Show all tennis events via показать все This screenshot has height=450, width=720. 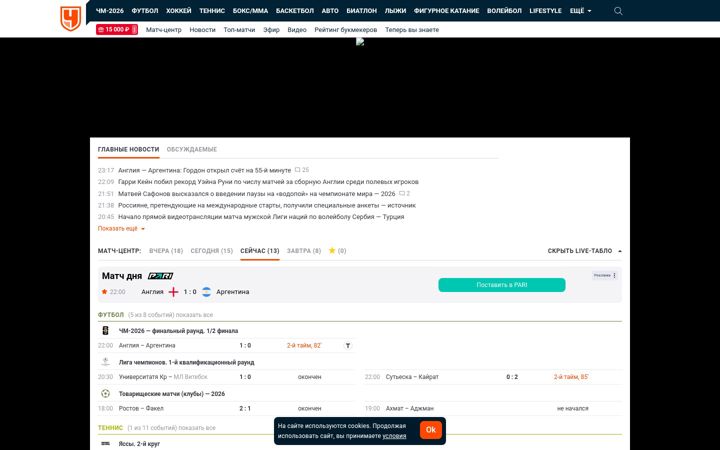197,428
